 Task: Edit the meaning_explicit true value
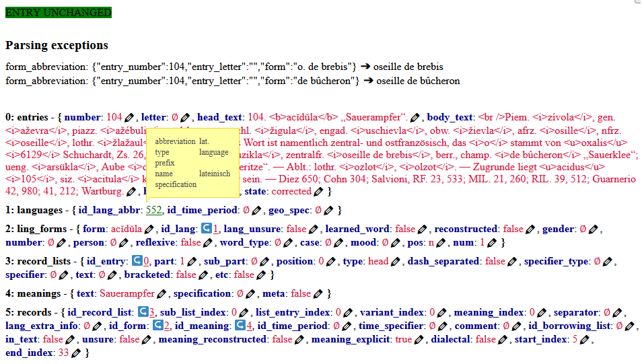[420, 340]
